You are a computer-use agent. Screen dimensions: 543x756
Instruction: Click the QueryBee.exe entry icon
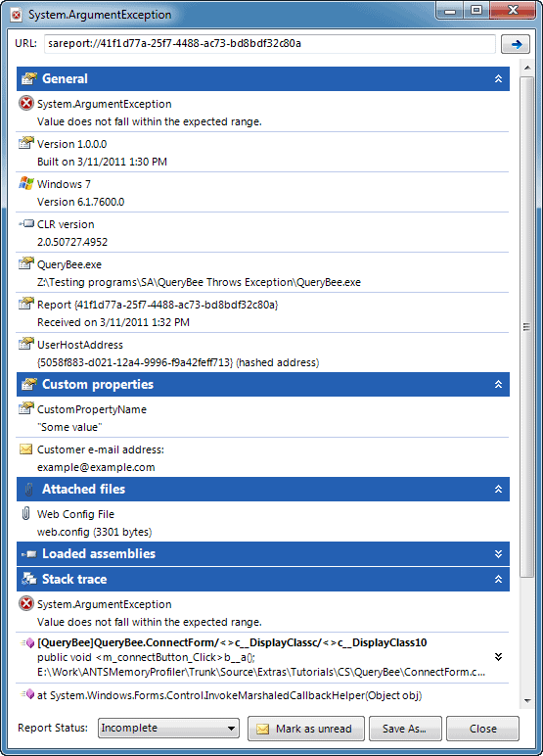(x=26, y=263)
